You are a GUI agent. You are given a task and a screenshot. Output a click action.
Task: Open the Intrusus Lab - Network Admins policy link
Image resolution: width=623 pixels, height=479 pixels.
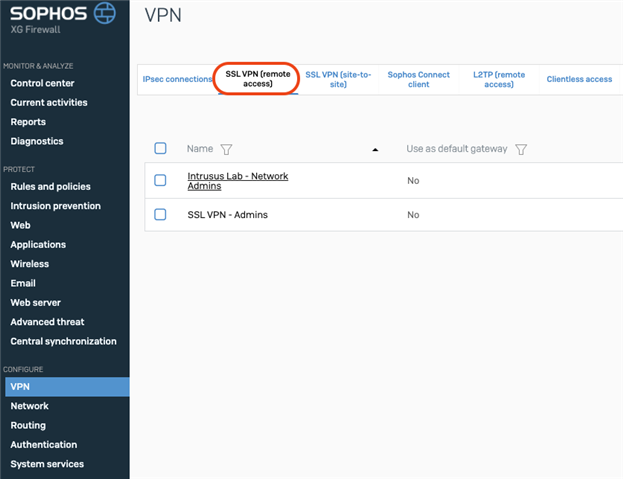tap(238, 181)
